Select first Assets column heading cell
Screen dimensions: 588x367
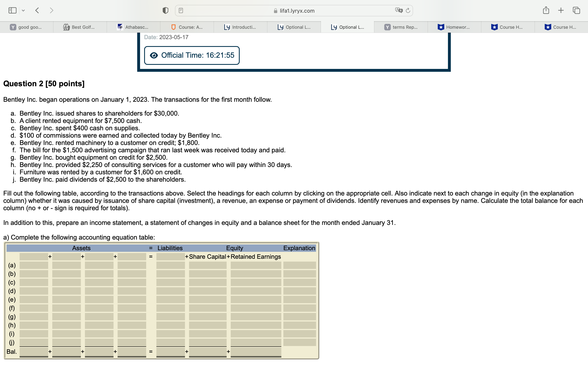click(x=34, y=256)
